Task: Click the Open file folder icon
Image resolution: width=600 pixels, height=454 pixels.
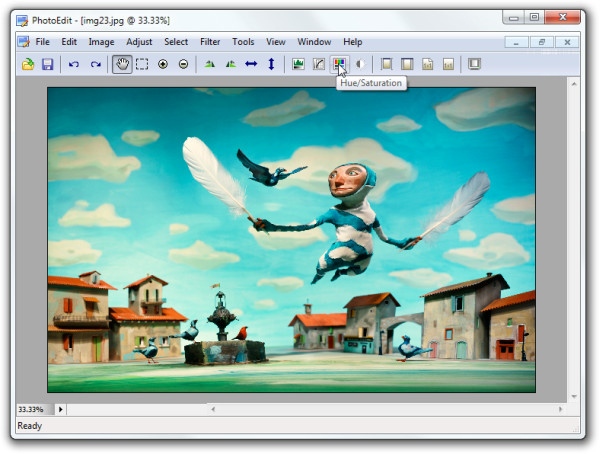Action: (x=28, y=64)
